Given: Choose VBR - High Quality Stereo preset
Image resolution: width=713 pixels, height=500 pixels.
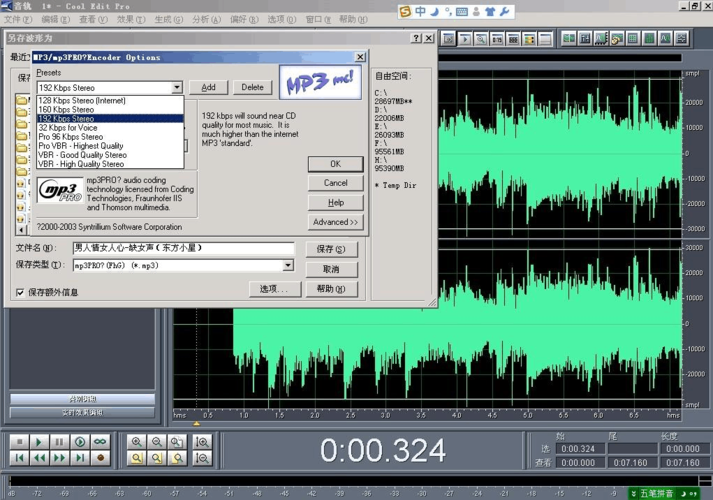Looking at the screenshot, I should click(x=81, y=164).
